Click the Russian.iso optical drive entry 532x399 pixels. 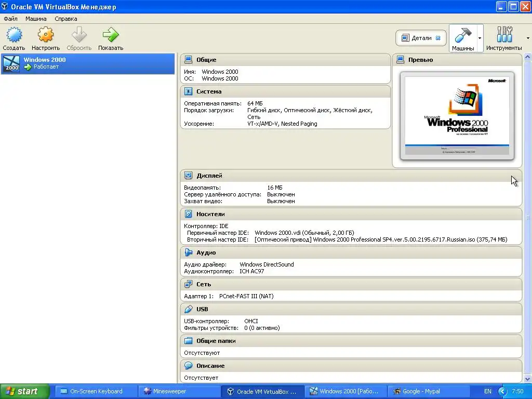(x=381, y=240)
